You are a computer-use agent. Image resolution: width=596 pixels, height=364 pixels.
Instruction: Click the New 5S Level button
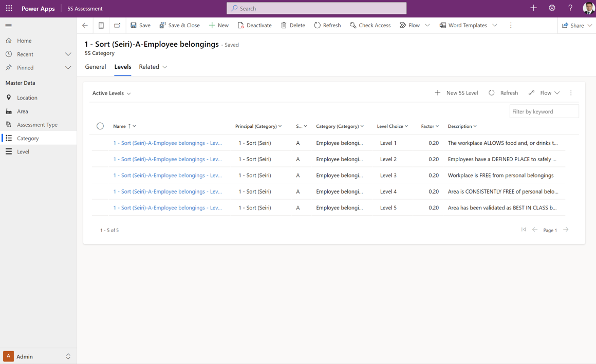[456, 93]
